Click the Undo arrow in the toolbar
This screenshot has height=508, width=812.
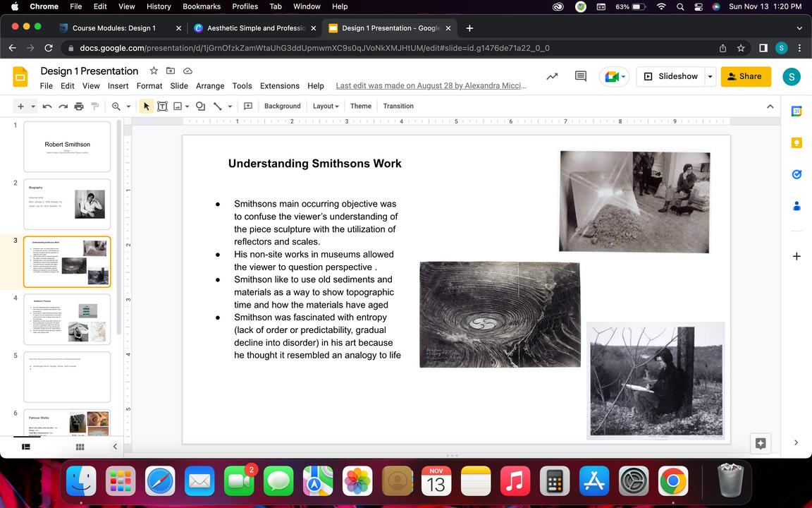[x=47, y=107]
